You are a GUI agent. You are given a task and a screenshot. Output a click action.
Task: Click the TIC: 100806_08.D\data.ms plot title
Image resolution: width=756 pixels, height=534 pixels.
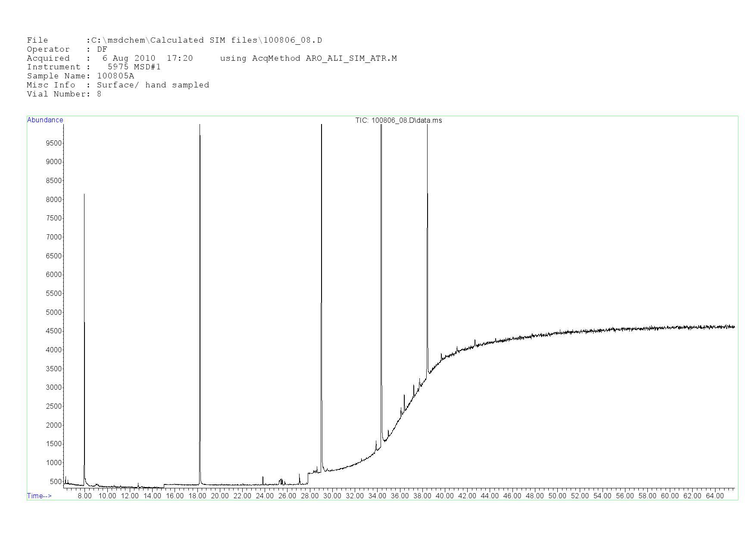pyautogui.click(x=398, y=121)
